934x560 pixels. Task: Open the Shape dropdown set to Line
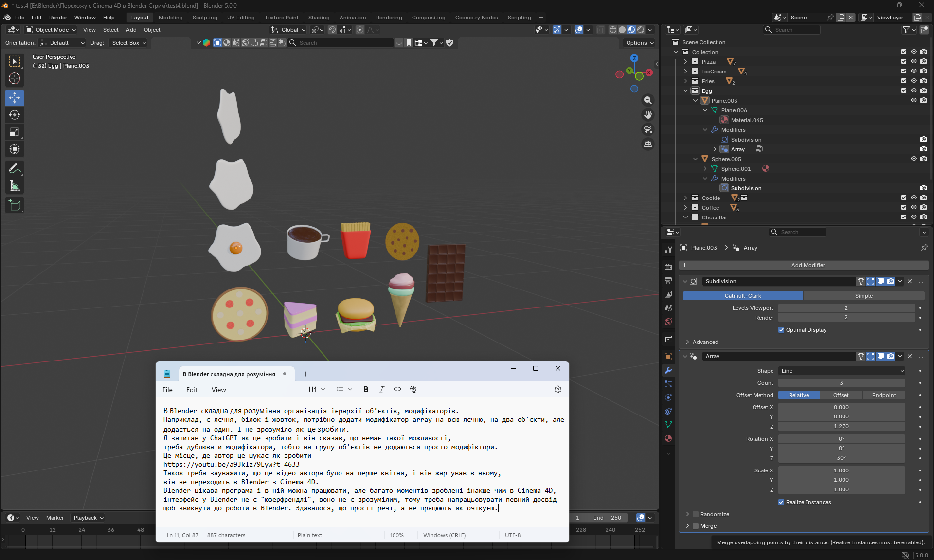(x=842, y=371)
